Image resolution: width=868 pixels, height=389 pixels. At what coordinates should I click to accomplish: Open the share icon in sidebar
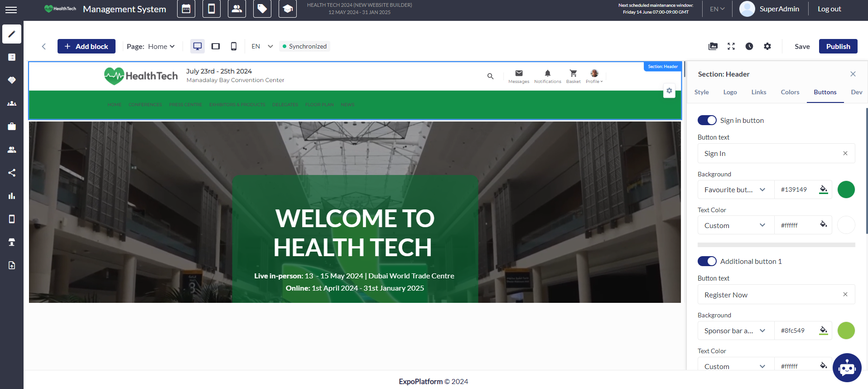[x=12, y=173]
